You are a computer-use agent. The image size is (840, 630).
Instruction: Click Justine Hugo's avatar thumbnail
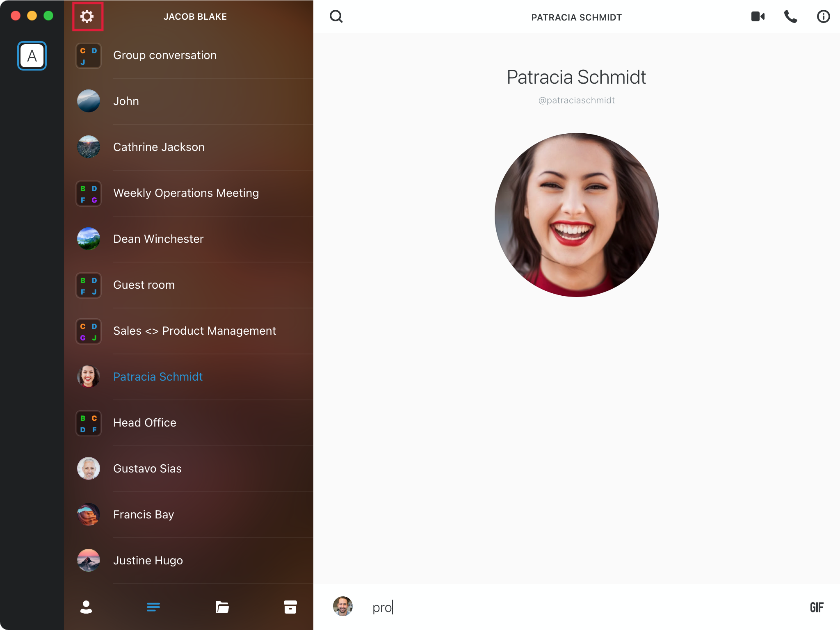pos(89,560)
